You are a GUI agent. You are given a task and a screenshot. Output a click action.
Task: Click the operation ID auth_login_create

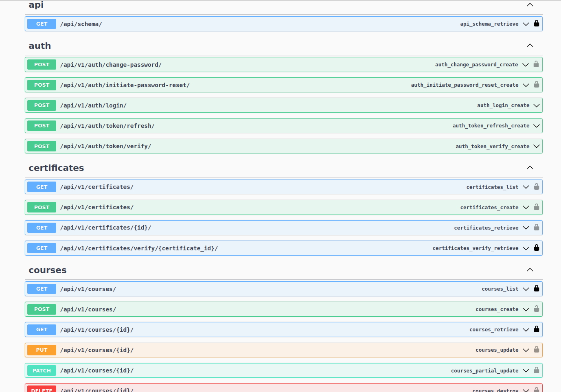[503, 105]
